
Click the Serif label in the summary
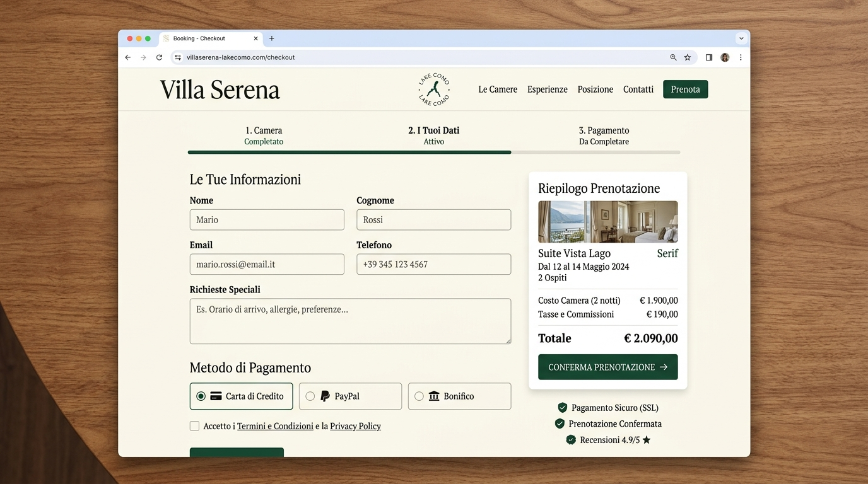point(667,253)
